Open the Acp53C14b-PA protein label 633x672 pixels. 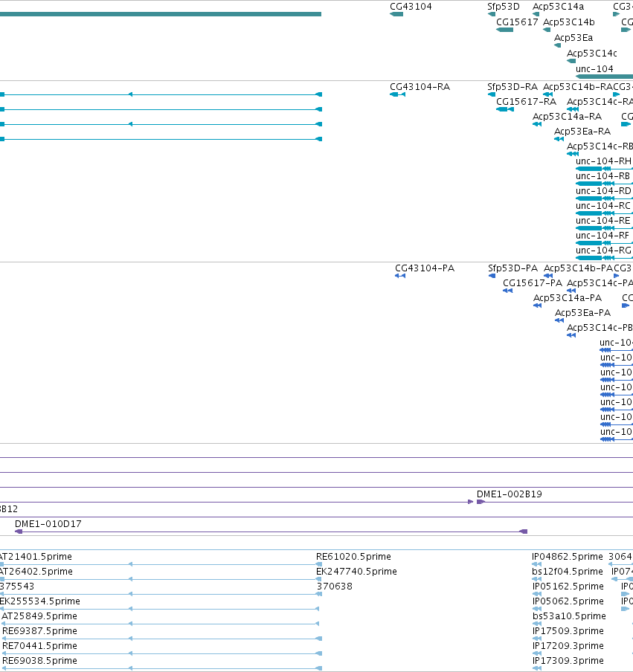[578, 268]
